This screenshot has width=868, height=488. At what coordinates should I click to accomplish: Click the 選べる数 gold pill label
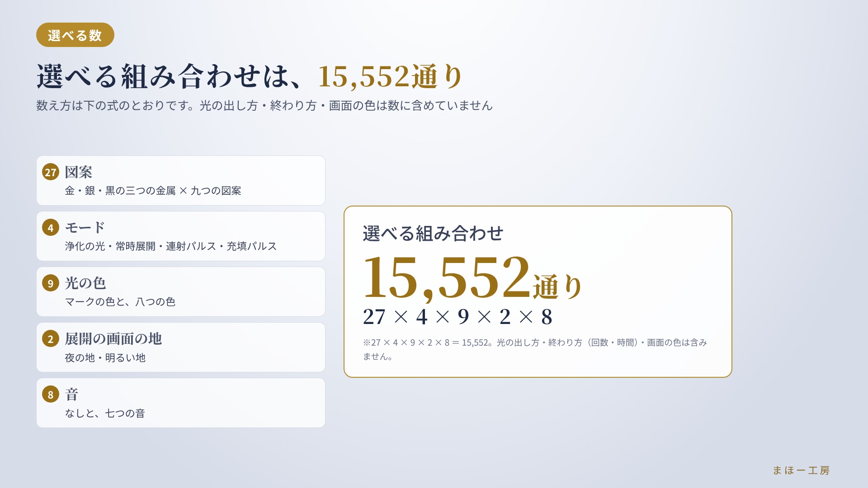point(75,35)
